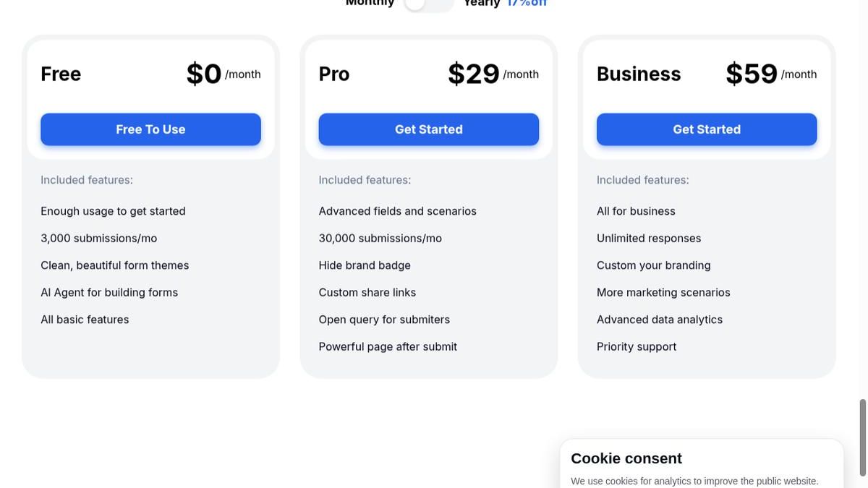Click the Free plan title
The width and height of the screenshot is (868, 488).
[x=61, y=72]
